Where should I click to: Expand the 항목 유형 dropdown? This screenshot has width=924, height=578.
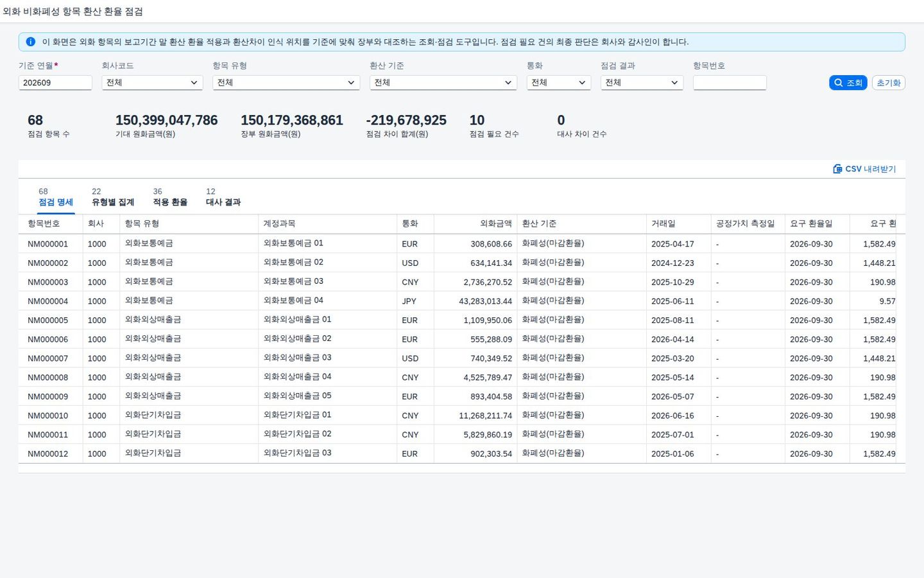click(286, 83)
